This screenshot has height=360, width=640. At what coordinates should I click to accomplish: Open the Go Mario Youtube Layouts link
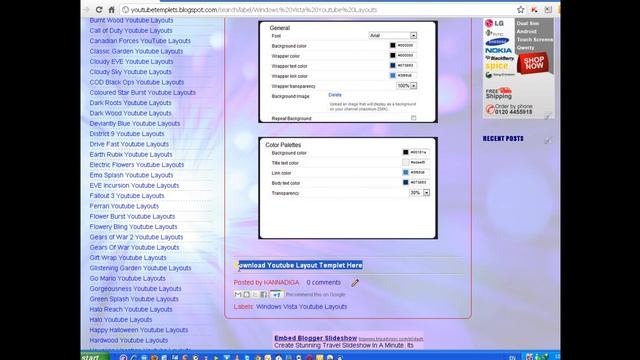pyautogui.click(x=127, y=278)
